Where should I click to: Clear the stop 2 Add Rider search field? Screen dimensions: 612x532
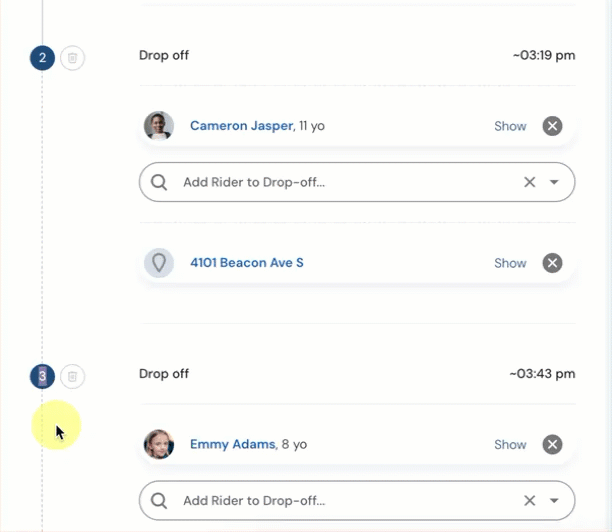530,182
